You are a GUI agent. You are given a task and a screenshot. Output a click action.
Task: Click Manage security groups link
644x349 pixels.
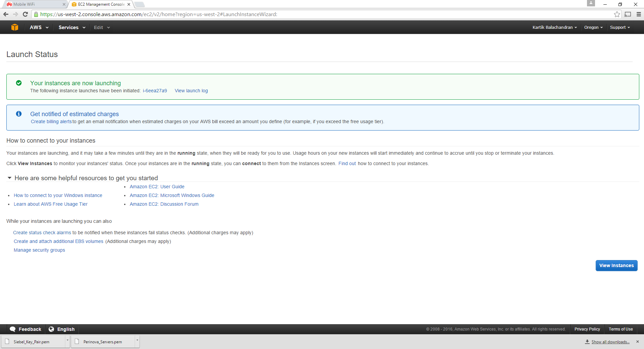pos(39,250)
